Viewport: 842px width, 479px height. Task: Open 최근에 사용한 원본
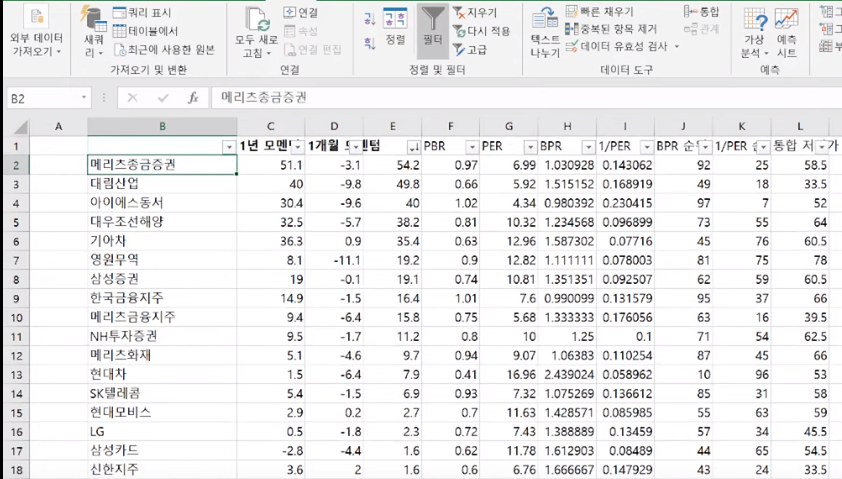164,50
